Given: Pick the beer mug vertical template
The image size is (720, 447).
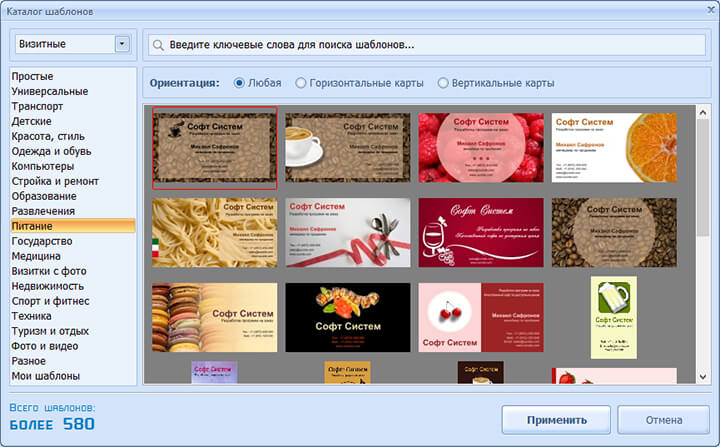Looking at the screenshot, I should click(x=613, y=317).
